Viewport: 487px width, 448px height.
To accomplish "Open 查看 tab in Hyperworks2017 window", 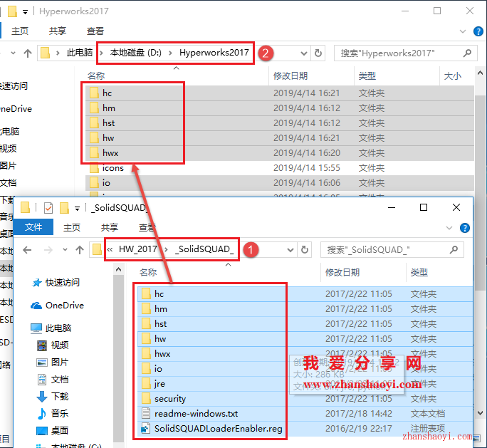I will point(95,31).
